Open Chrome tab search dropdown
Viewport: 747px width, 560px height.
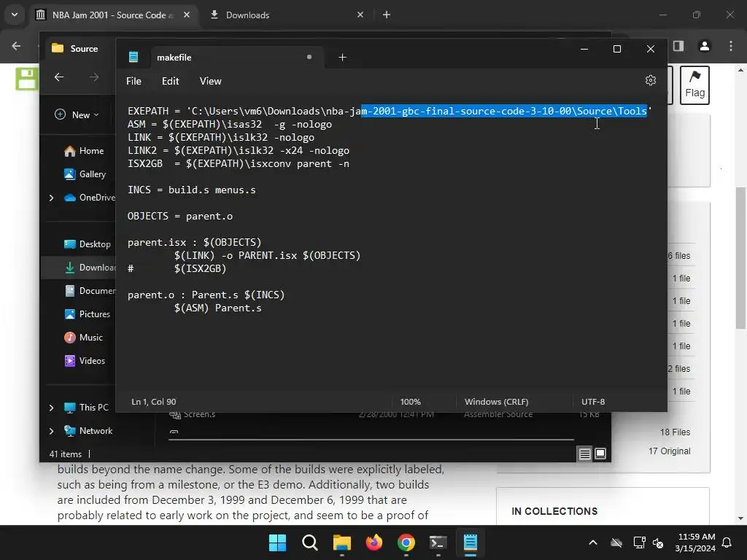(15, 15)
